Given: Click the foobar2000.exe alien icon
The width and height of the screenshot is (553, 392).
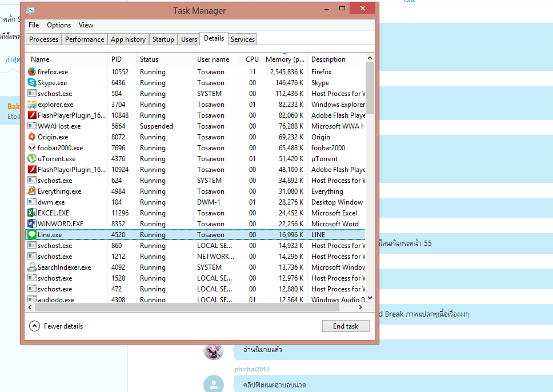Looking at the screenshot, I should pyautogui.click(x=32, y=148).
